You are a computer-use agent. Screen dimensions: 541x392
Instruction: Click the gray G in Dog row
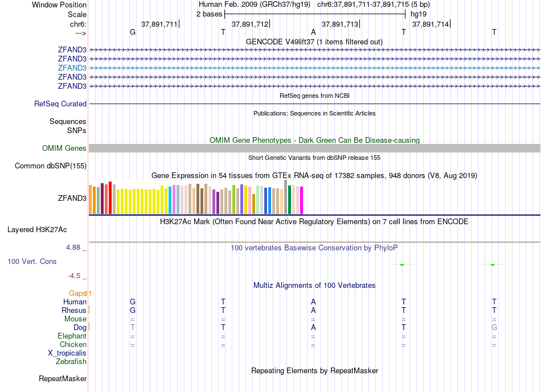494,328
